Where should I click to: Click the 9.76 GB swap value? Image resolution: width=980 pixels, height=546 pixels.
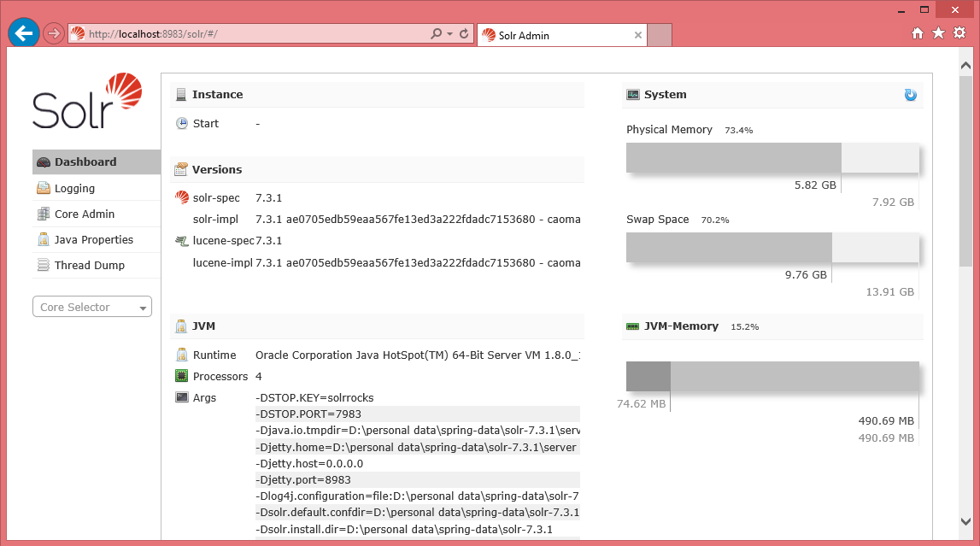tap(806, 275)
